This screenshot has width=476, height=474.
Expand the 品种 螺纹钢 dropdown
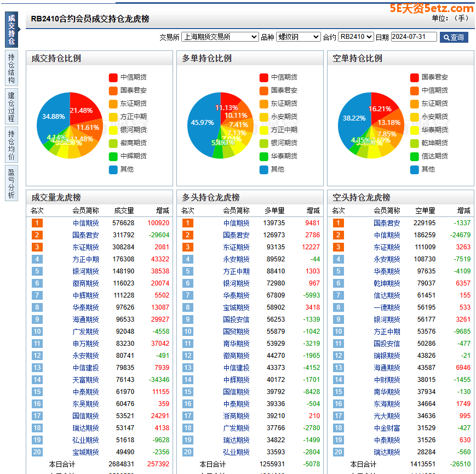[298, 37]
